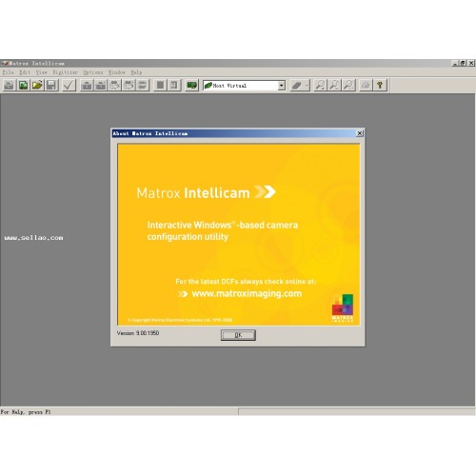Click the first video-camera grab icon
Viewport: 476px width, 476px height.
coord(114,85)
